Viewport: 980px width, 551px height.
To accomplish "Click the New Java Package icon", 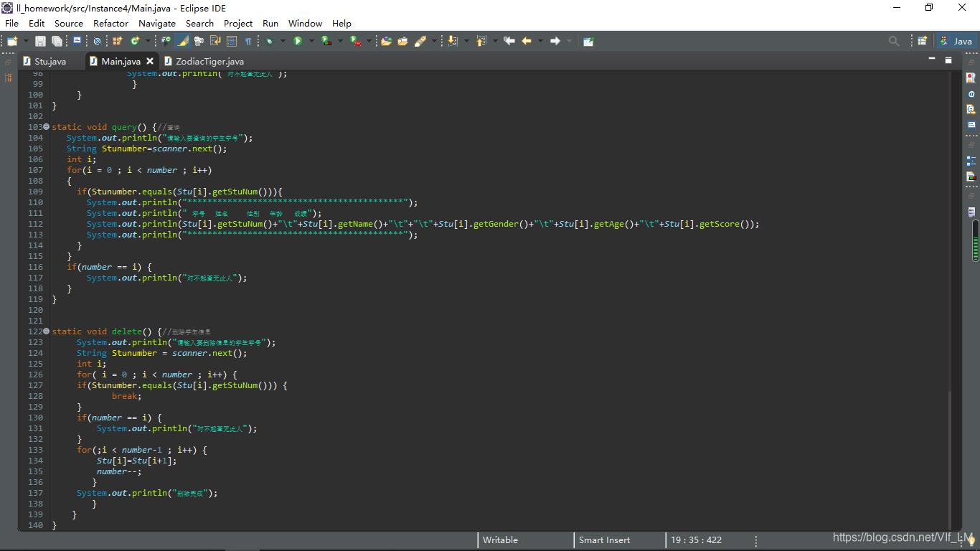I will pyautogui.click(x=117, y=41).
